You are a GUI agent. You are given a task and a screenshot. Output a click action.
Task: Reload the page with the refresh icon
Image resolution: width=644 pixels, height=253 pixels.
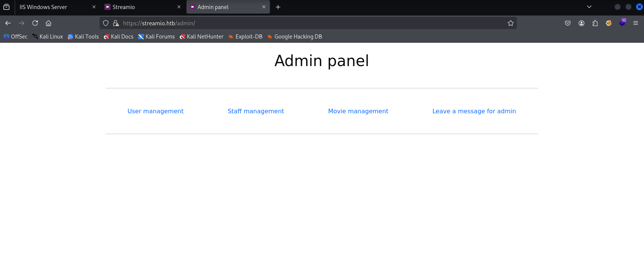pos(35,23)
